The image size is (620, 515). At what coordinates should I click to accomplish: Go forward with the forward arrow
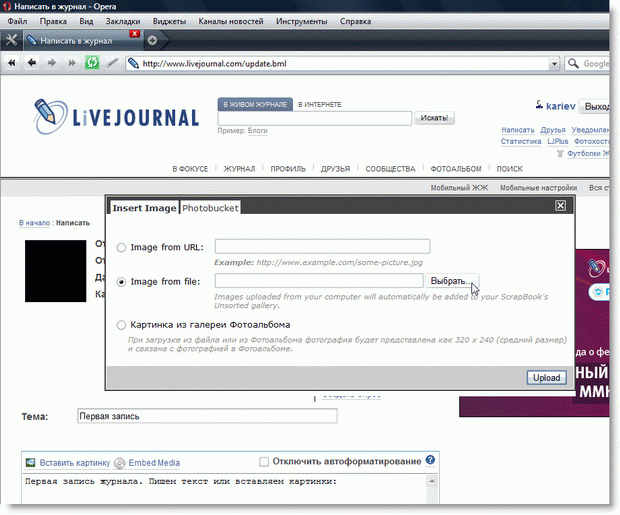52,62
